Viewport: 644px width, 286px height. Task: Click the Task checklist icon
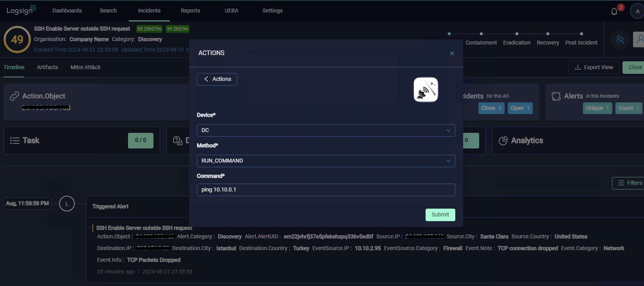[15, 140]
